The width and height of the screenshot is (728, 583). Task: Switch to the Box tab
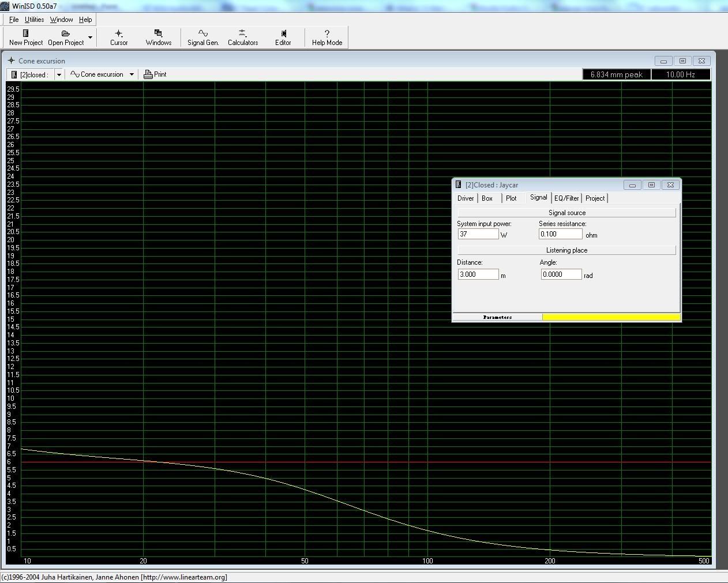(x=487, y=198)
